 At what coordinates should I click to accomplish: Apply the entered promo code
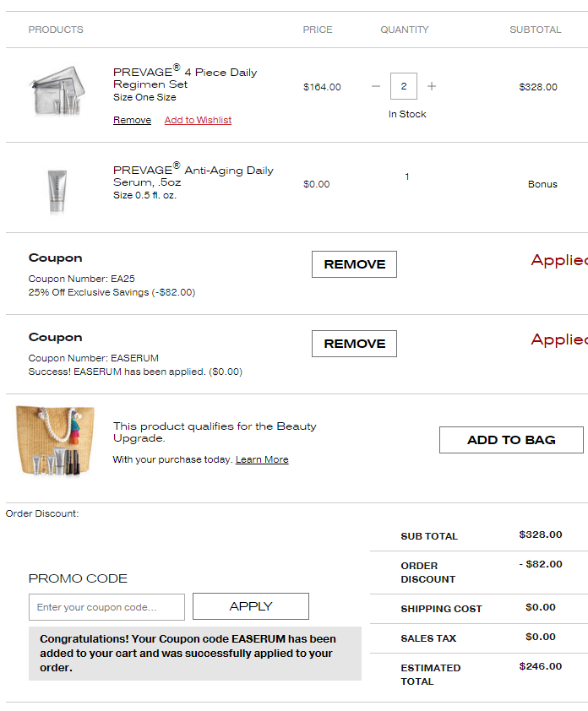coord(251,606)
